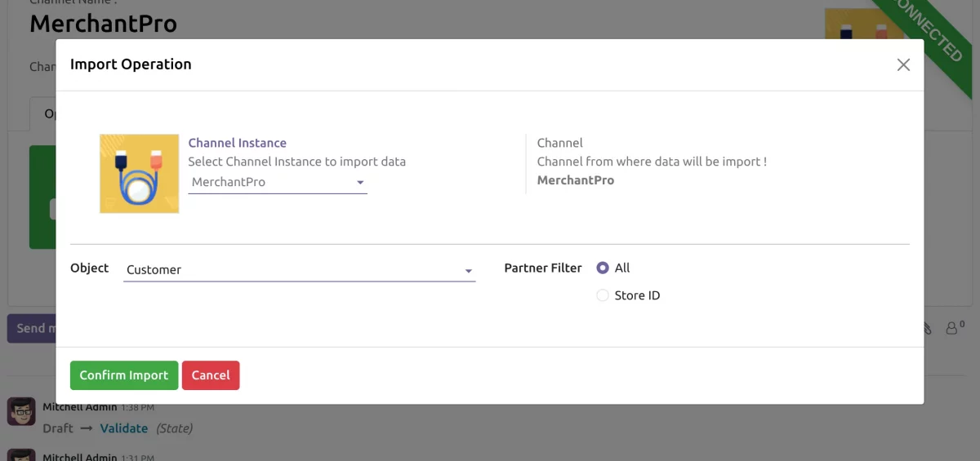Click the Channel Instance label link

click(237, 143)
